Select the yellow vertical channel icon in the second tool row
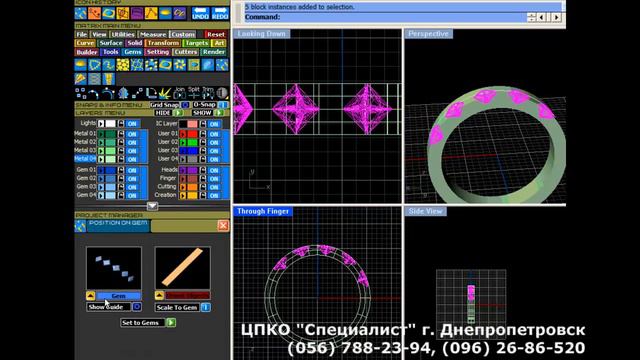Viewport: 640px width, 360px height. 109,79
